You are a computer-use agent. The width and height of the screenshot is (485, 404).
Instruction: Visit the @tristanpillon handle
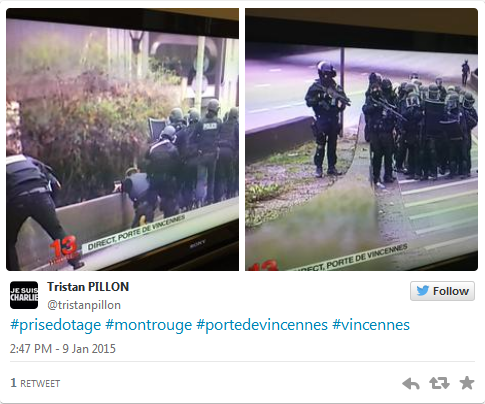[x=84, y=305]
